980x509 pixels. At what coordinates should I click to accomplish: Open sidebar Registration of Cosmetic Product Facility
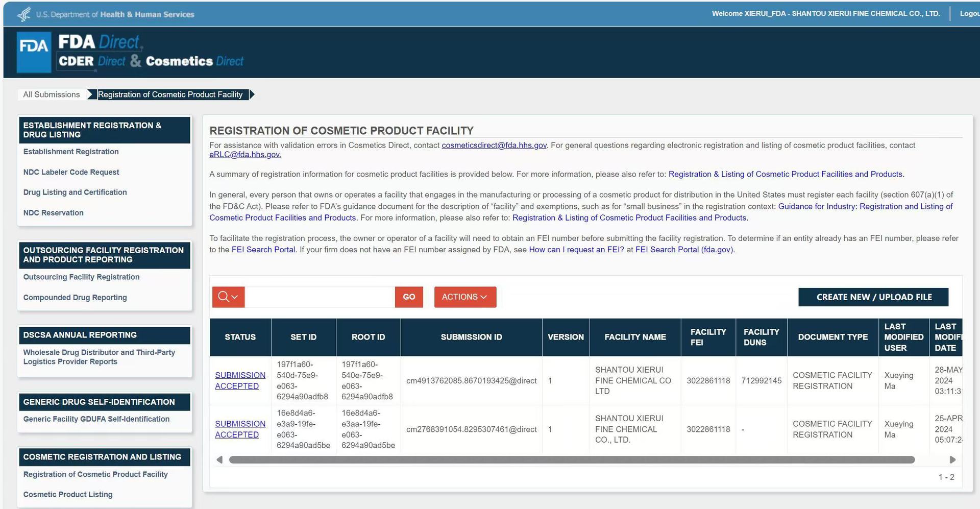(95, 474)
